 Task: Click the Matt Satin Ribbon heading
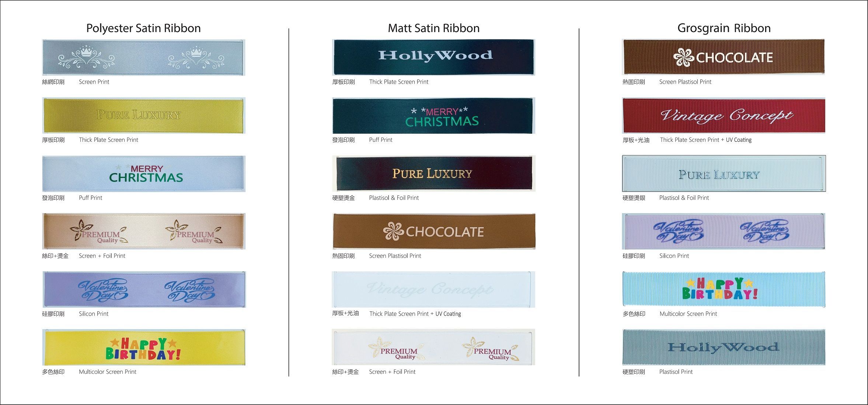[433, 28]
